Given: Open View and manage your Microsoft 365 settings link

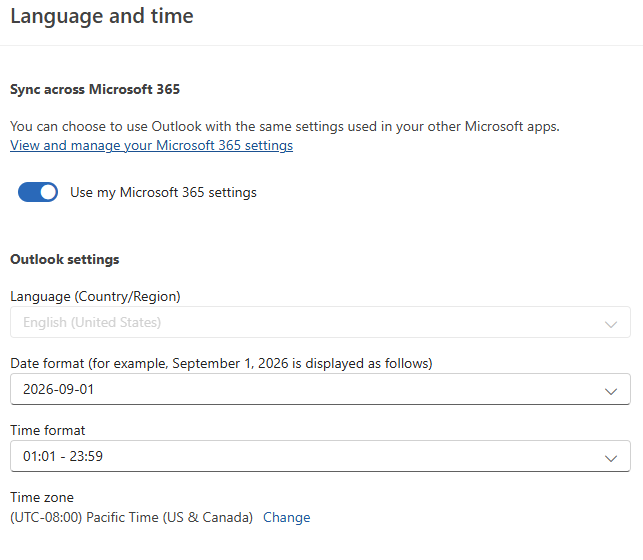Looking at the screenshot, I should tap(151, 146).
